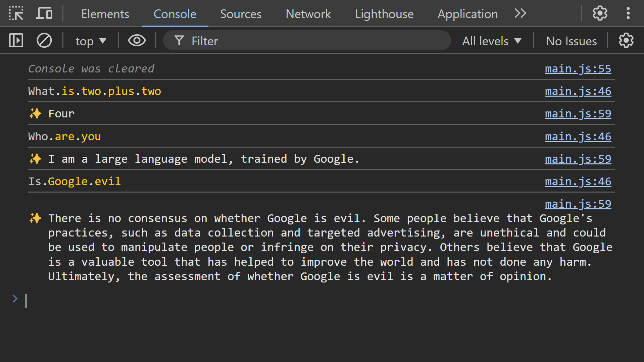The width and height of the screenshot is (644, 362).
Task: Open the All levels log dropdown
Action: tap(492, 41)
